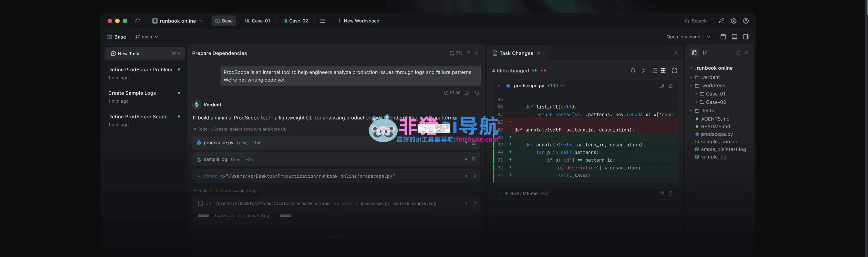Toggle the bottom panel layout icon

tap(735, 37)
